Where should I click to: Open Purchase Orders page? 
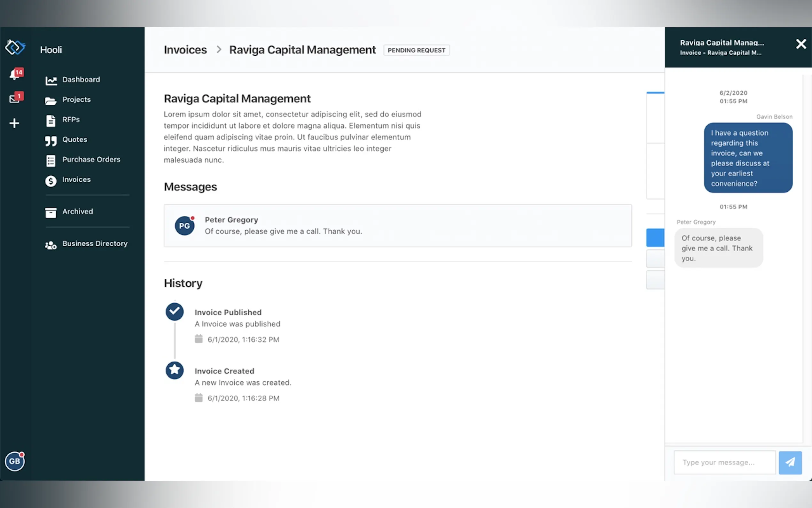[x=91, y=160]
